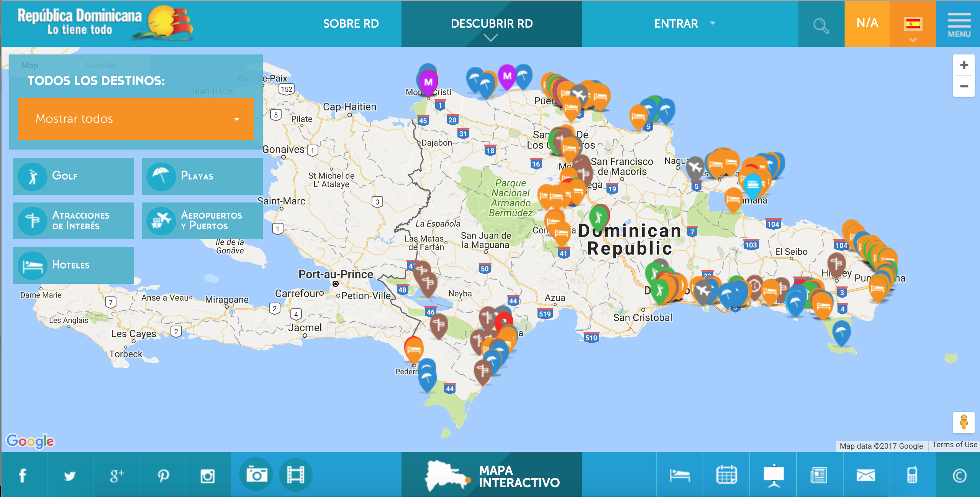This screenshot has height=497, width=980.
Task: Open the ENTRAR menu
Action: [x=676, y=24]
